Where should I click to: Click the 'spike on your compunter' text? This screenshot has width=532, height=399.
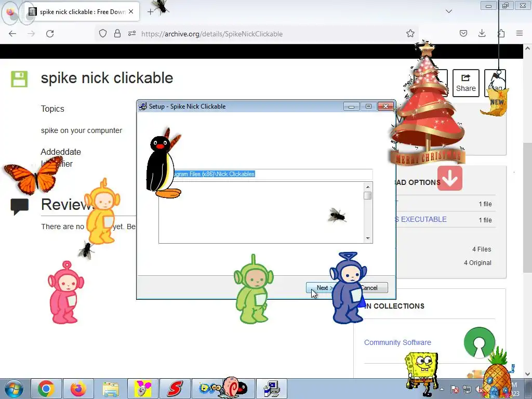82,130
